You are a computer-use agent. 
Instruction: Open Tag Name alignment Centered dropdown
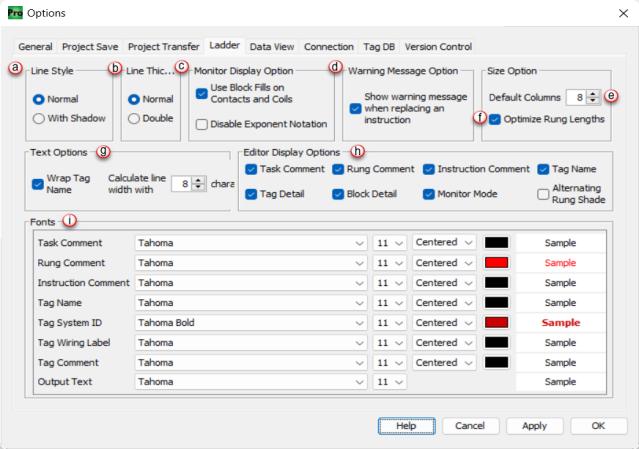[x=467, y=302]
